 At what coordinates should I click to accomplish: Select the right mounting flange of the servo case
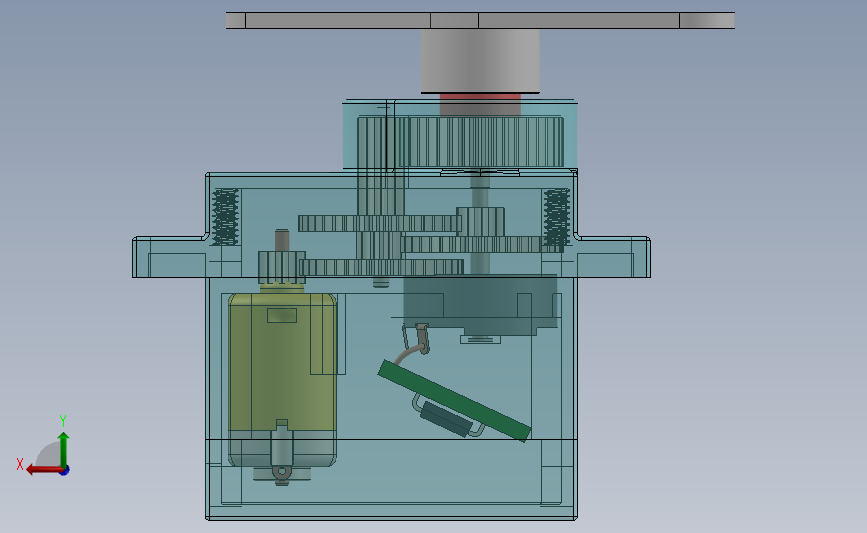(613, 257)
